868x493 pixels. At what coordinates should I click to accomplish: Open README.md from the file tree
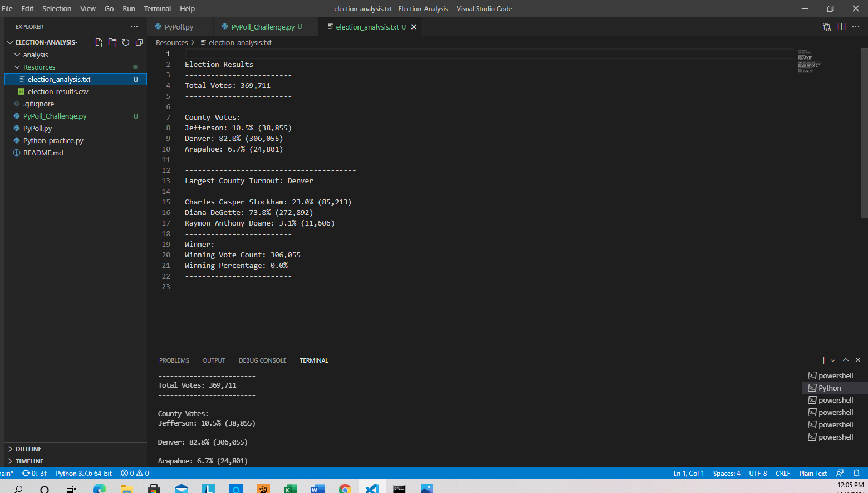(x=76, y=153)
